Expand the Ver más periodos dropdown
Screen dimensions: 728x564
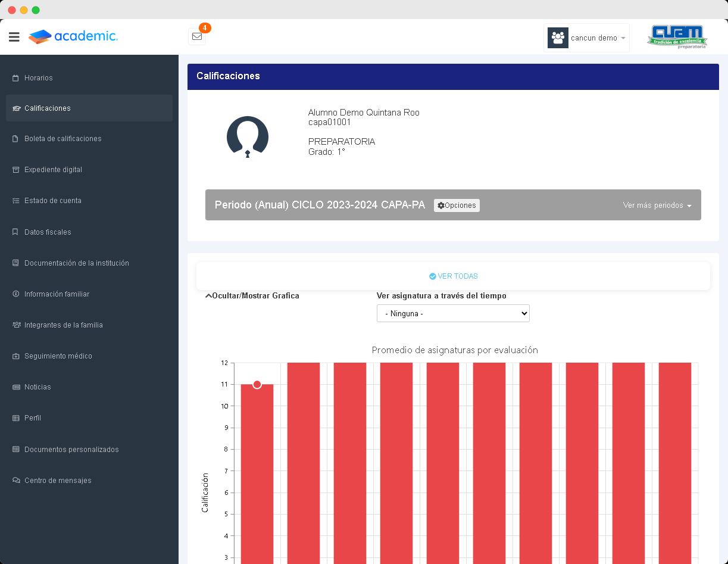point(657,205)
